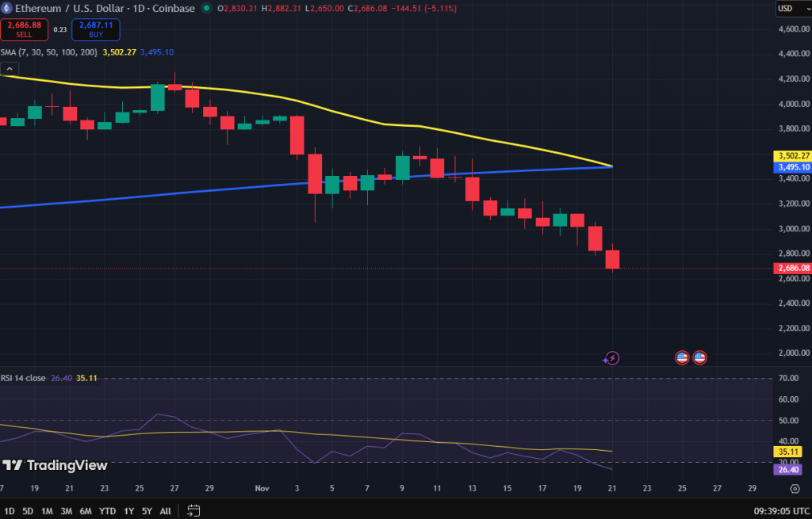This screenshot has width=812, height=519.
Task: Click the change −144.51 (−5.11%) readout
Action: click(x=423, y=8)
